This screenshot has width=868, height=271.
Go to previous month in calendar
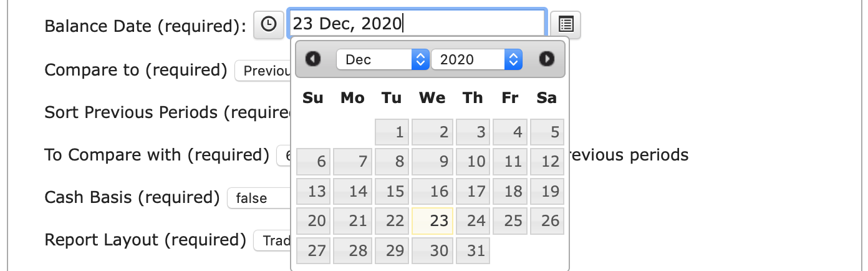[313, 59]
